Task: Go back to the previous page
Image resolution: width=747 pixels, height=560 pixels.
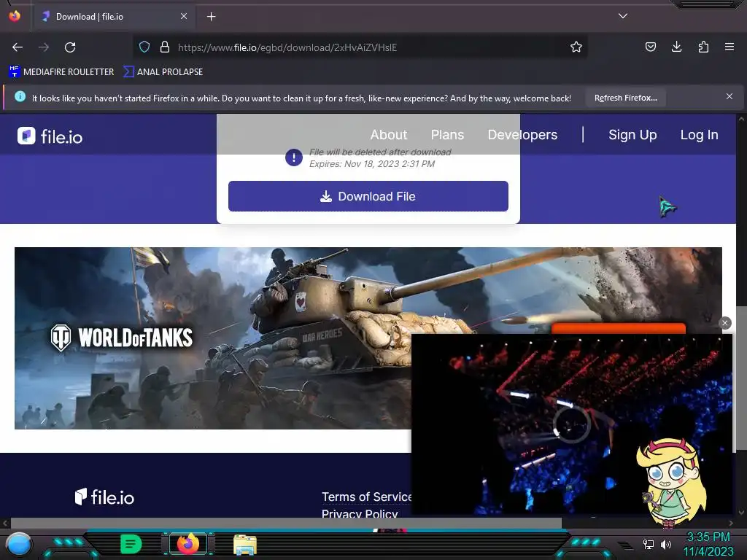Action: click(x=18, y=47)
